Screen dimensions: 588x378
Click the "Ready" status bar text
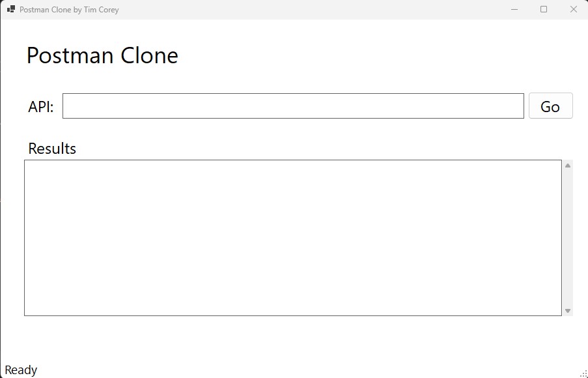coord(21,370)
